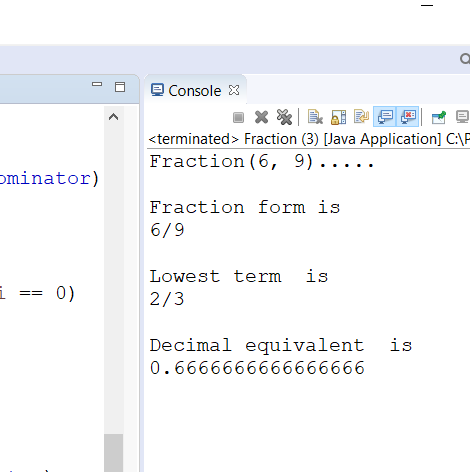Clear Console using the document-X icon
The height and width of the screenshot is (472, 470).
click(315, 117)
